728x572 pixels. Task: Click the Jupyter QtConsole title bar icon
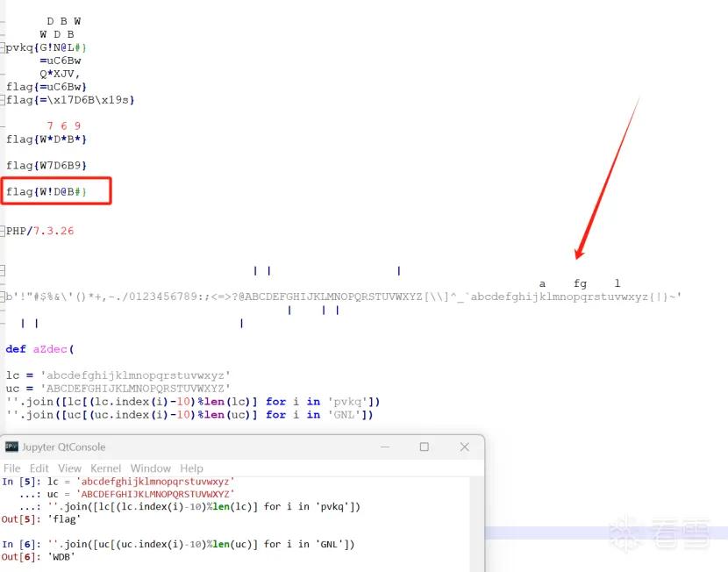11,447
